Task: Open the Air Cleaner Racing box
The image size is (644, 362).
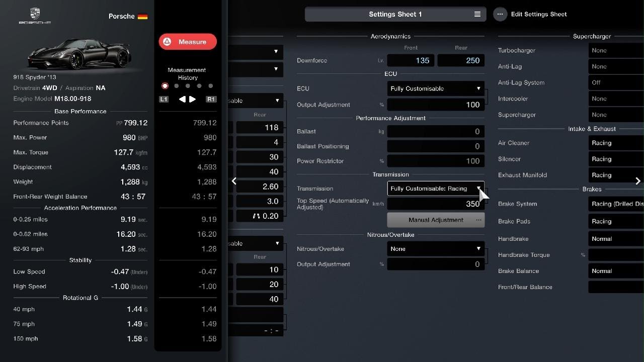Action: tap(616, 143)
